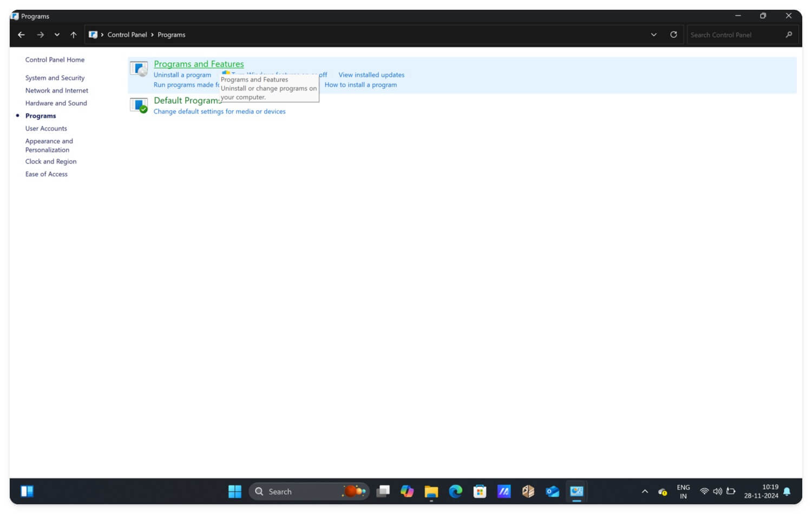Viewport: 812px width, 514px height.
Task: Open Microsoft Edge from the taskbar
Action: tap(455, 491)
